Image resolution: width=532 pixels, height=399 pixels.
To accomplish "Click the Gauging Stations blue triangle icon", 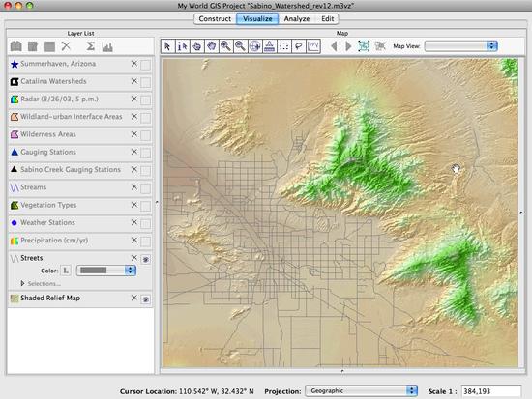I will point(15,152).
